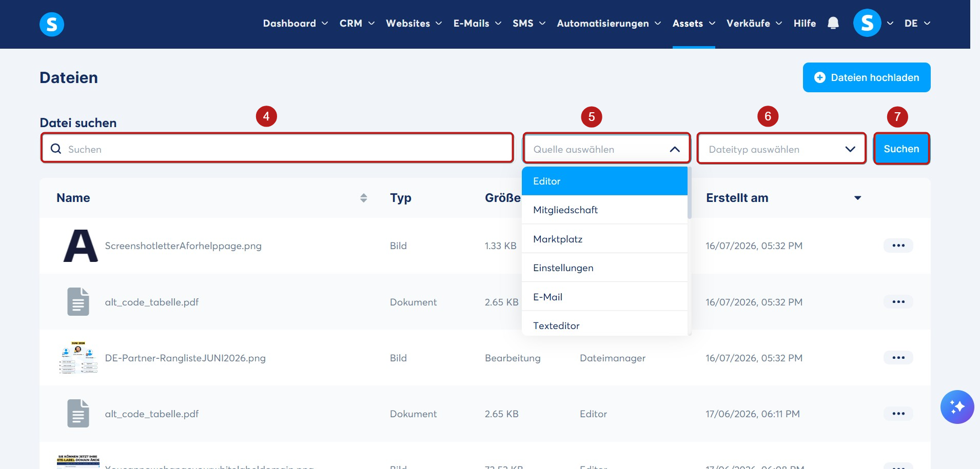
Task: Click the 1.33 KB size cell
Action: 500,246
